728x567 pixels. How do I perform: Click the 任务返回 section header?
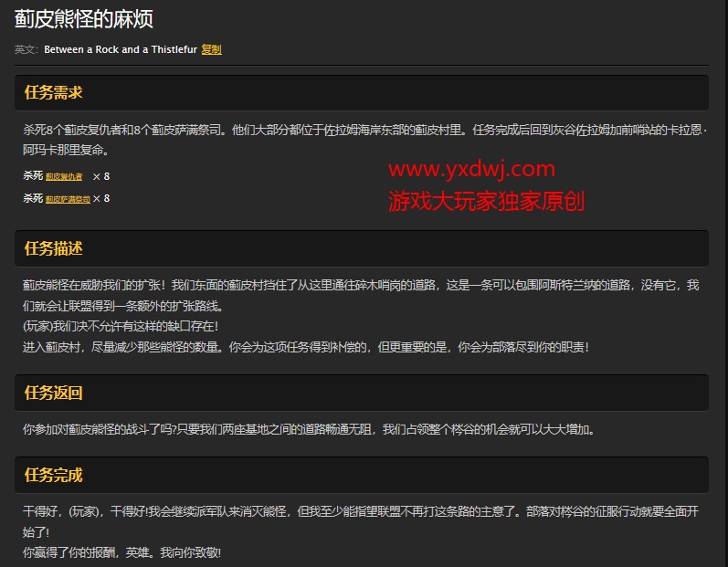(54, 393)
